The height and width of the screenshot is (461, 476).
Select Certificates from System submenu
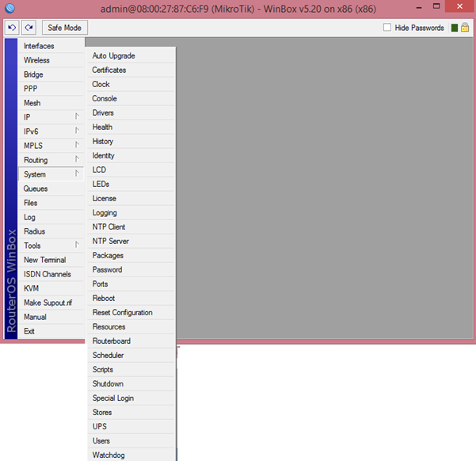pos(131,70)
